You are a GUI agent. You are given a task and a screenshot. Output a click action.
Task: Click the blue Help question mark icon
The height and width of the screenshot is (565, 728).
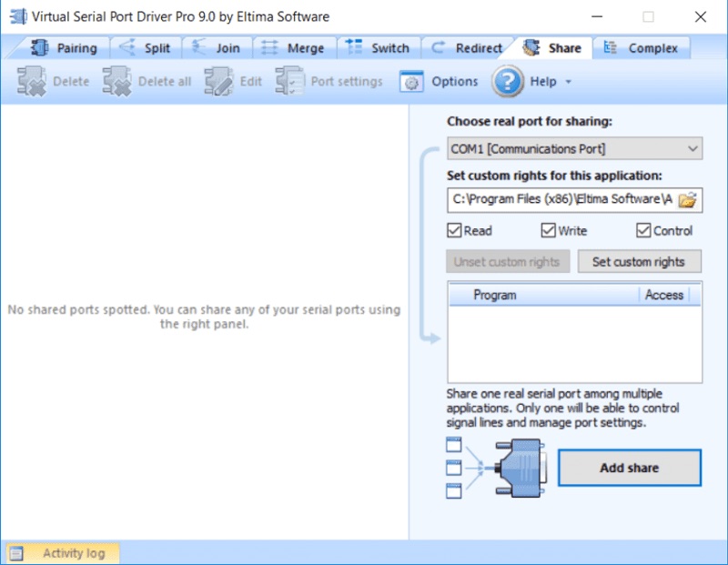pyautogui.click(x=508, y=81)
